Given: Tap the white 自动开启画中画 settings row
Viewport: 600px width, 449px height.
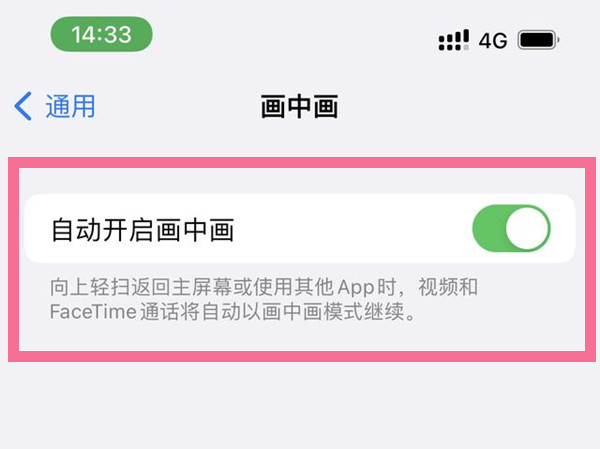Looking at the screenshot, I should click(300, 229).
